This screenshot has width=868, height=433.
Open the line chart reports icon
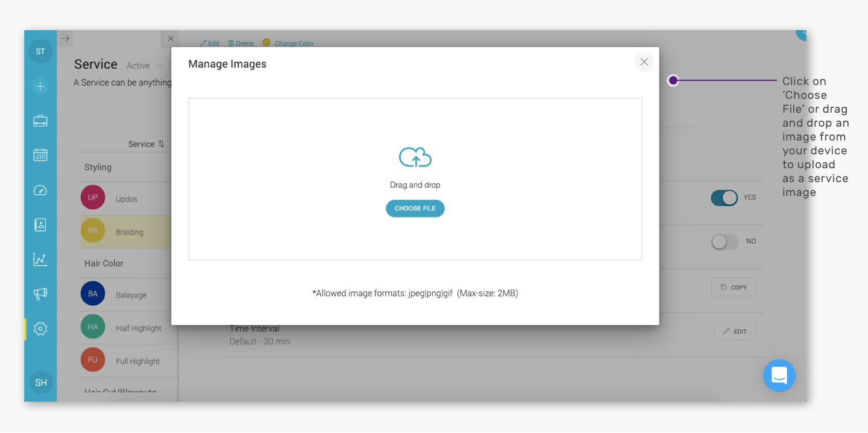click(40, 259)
